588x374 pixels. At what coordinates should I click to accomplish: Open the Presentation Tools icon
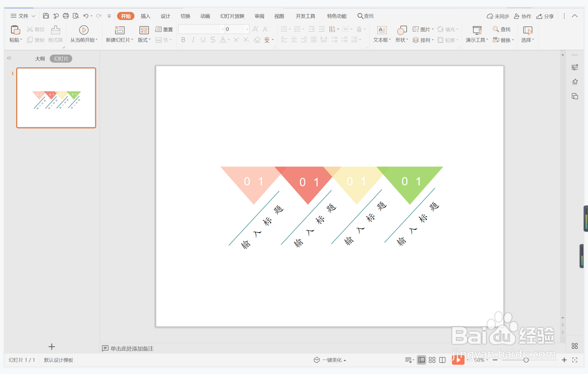(477, 30)
